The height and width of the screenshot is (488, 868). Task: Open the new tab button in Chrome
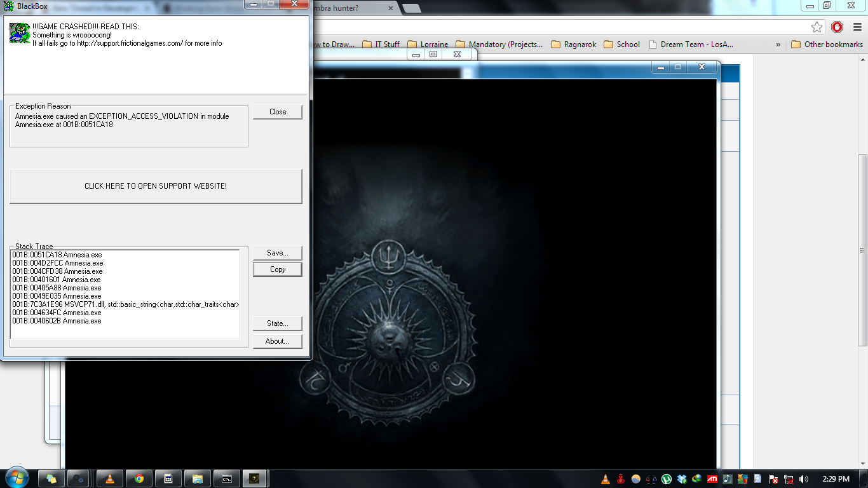[x=411, y=8]
